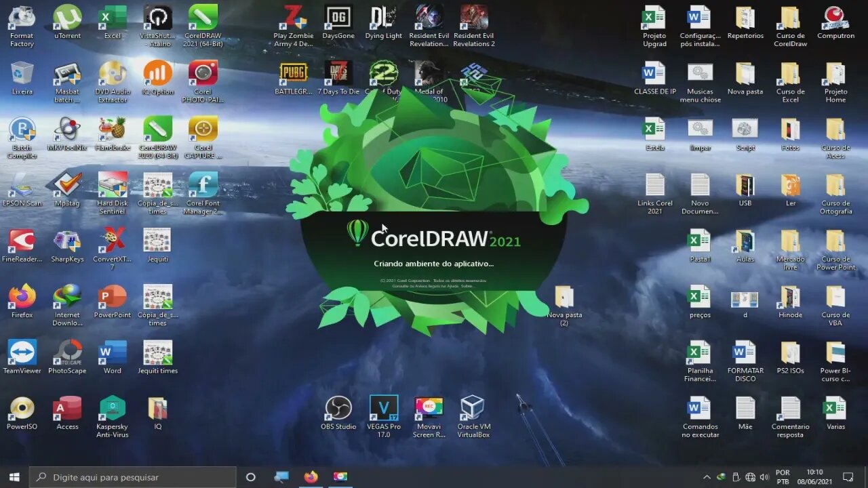Launch the OBS Studio shortcut
Screen dimensions: 868x488
[338, 413]
